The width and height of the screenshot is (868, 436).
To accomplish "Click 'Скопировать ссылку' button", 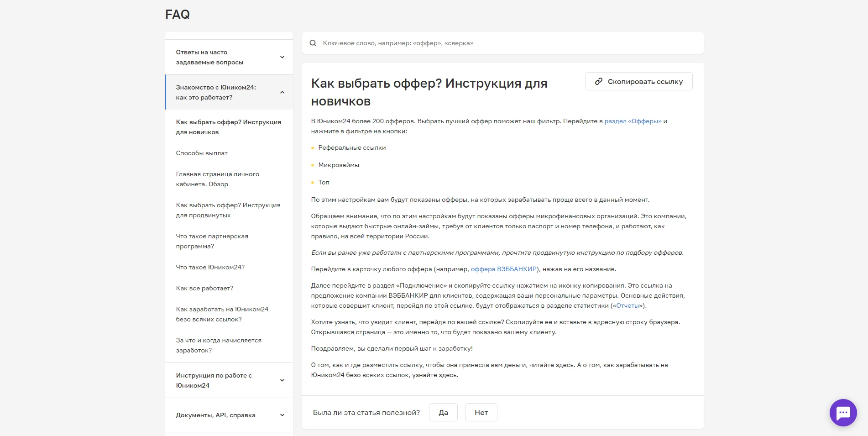I will (639, 81).
